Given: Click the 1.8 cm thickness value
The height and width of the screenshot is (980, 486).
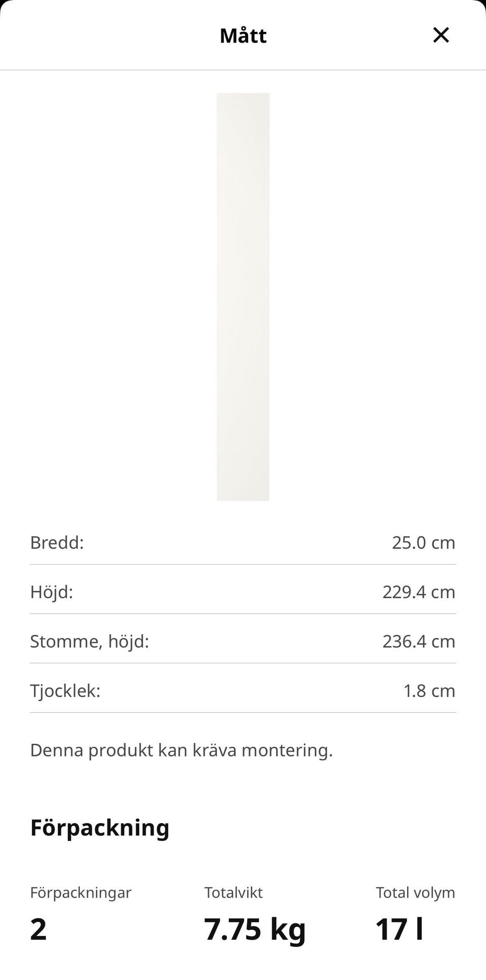Looking at the screenshot, I should pos(429,691).
